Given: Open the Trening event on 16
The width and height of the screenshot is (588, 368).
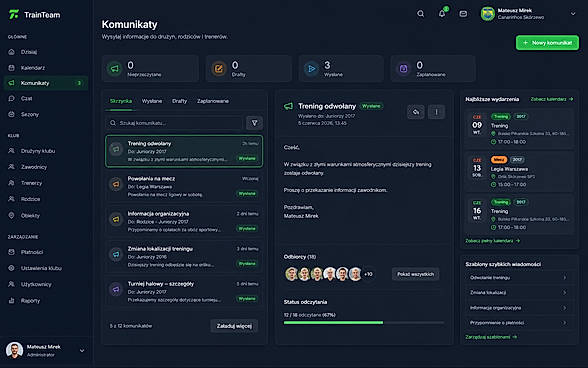Looking at the screenshot, I should pyautogui.click(x=519, y=215).
